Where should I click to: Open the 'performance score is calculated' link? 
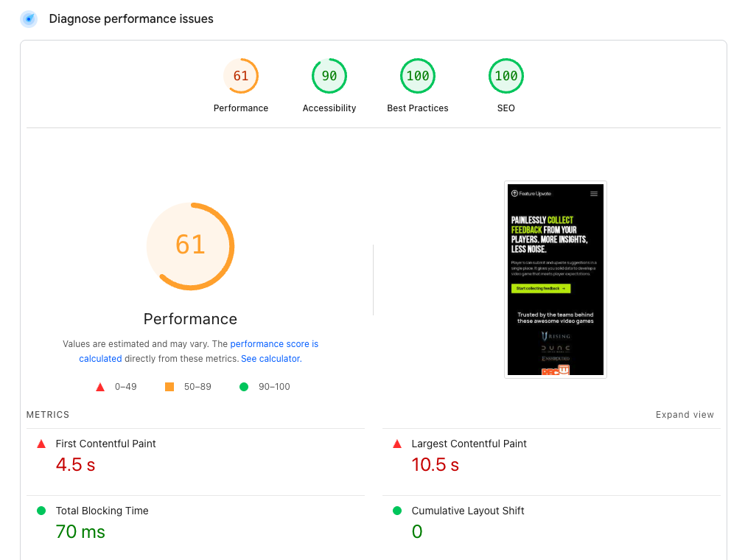274,343
